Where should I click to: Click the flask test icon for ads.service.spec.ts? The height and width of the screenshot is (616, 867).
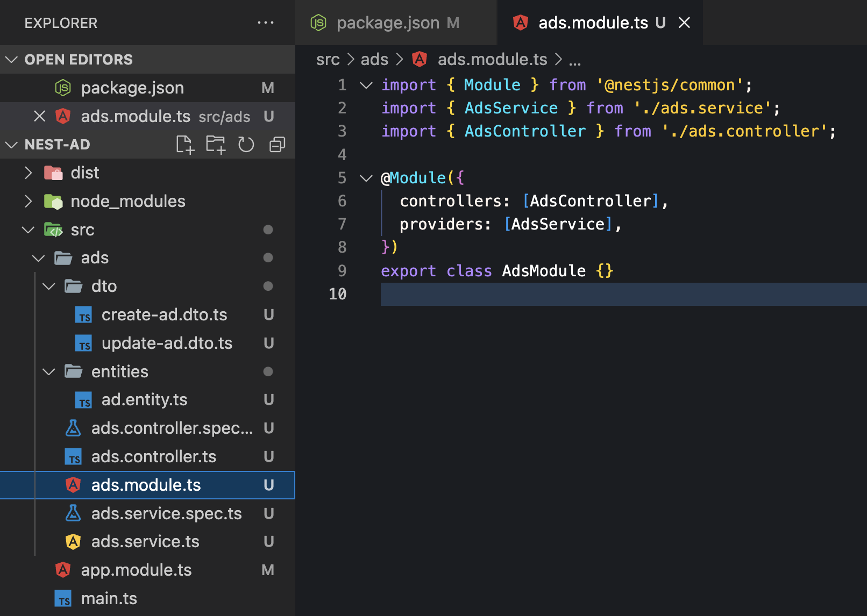click(x=73, y=513)
